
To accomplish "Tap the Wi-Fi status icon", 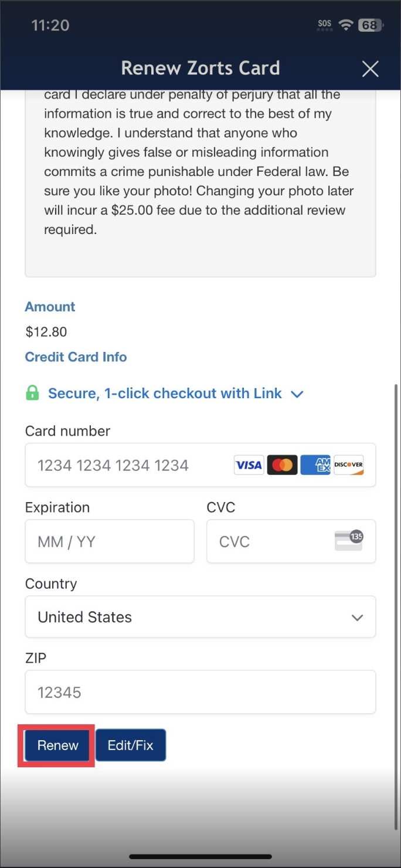I will point(346,25).
